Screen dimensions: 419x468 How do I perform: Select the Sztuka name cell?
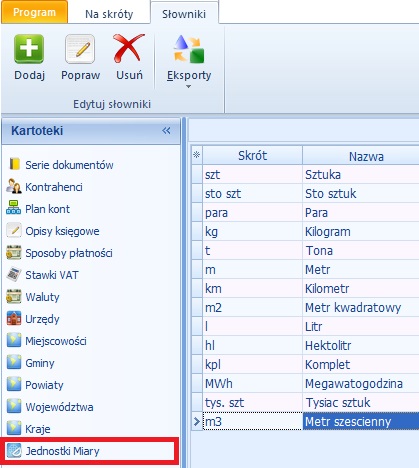click(361, 174)
